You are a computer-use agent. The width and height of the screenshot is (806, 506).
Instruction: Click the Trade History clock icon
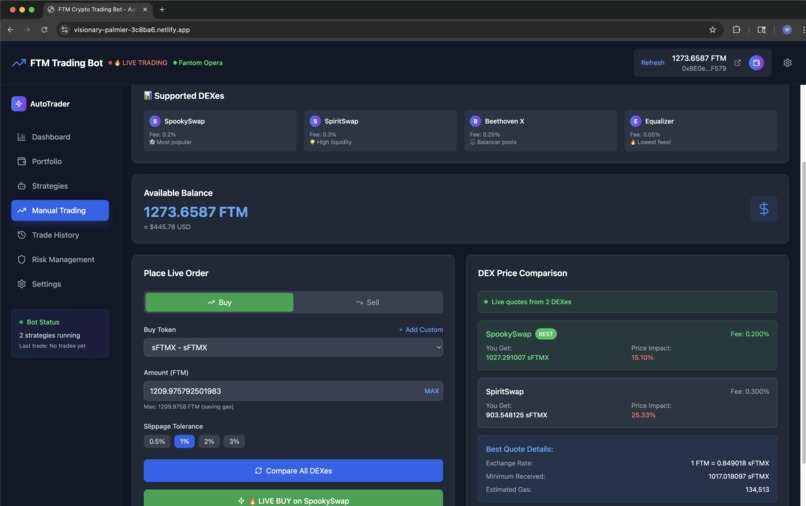[x=22, y=235]
